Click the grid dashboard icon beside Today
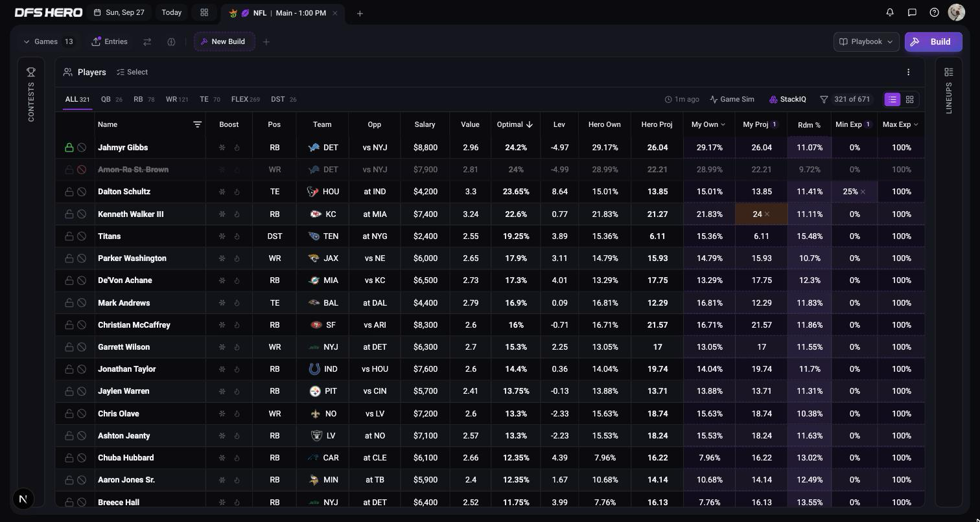This screenshot has height=522, width=980. pos(204,12)
